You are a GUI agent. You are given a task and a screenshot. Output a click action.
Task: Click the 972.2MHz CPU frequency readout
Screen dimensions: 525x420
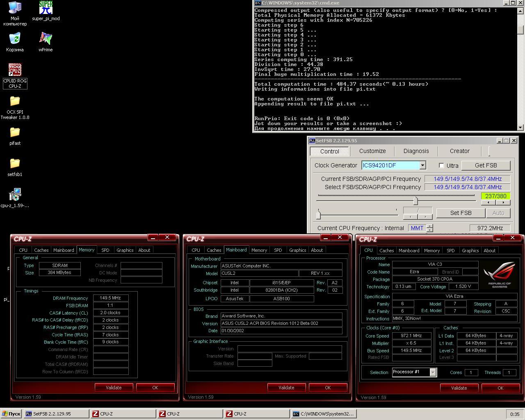point(490,228)
